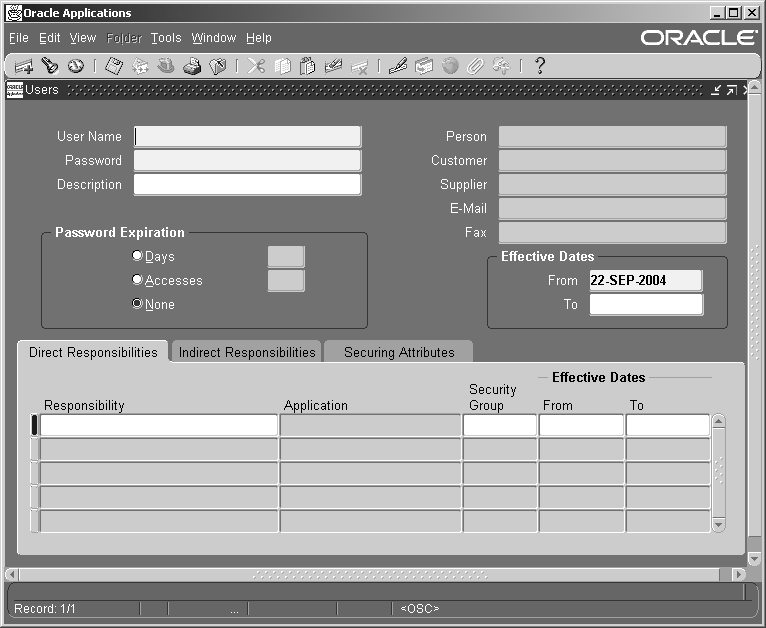Click the responsibilities list scroll-down arrow
This screenshot has height=628, width=766.
(718, 525)
